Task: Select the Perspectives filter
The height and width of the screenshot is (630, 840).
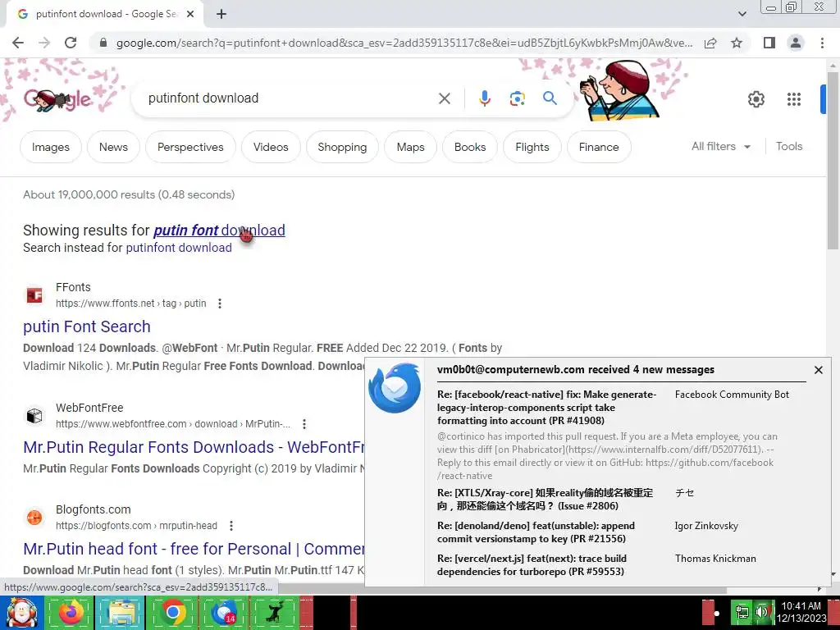Action: 190,147
